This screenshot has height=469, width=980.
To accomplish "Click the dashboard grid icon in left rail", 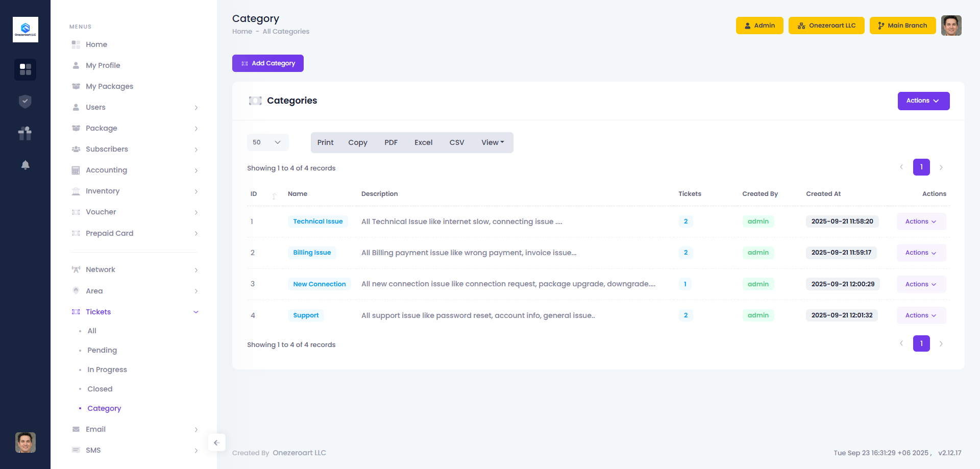I will pos(25,69).
